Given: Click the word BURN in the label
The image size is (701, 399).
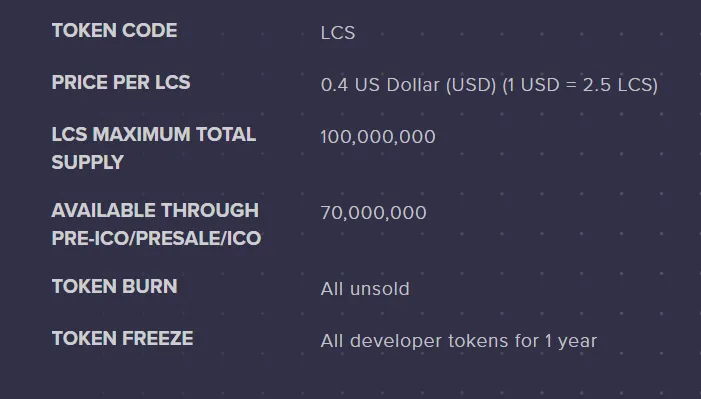Looking at the screenshot, I should [149, 286].
